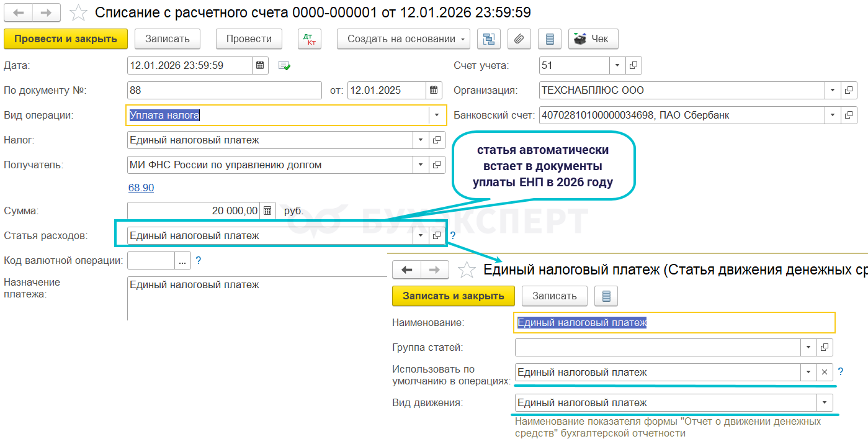Expand the Получатель dropdown

pos(421,165)
